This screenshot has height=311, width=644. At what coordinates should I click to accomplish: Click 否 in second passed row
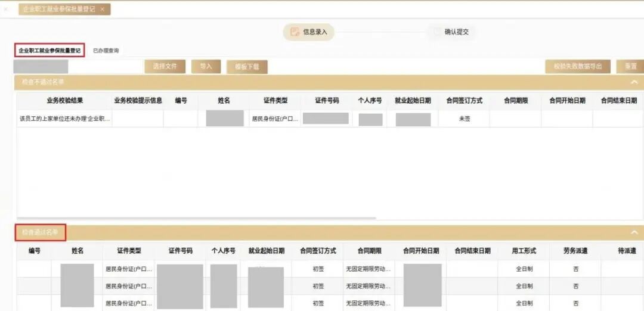point(576,286)
